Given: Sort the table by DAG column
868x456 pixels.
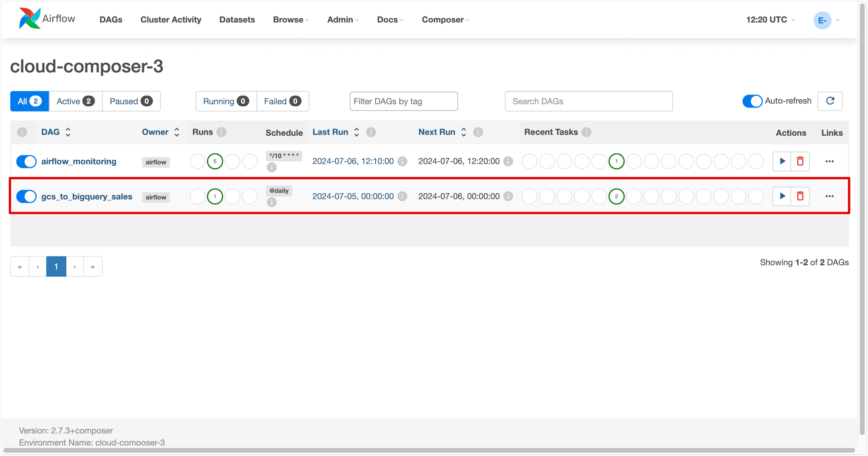Looking at the screenshot, I should [x=56, y=132].
